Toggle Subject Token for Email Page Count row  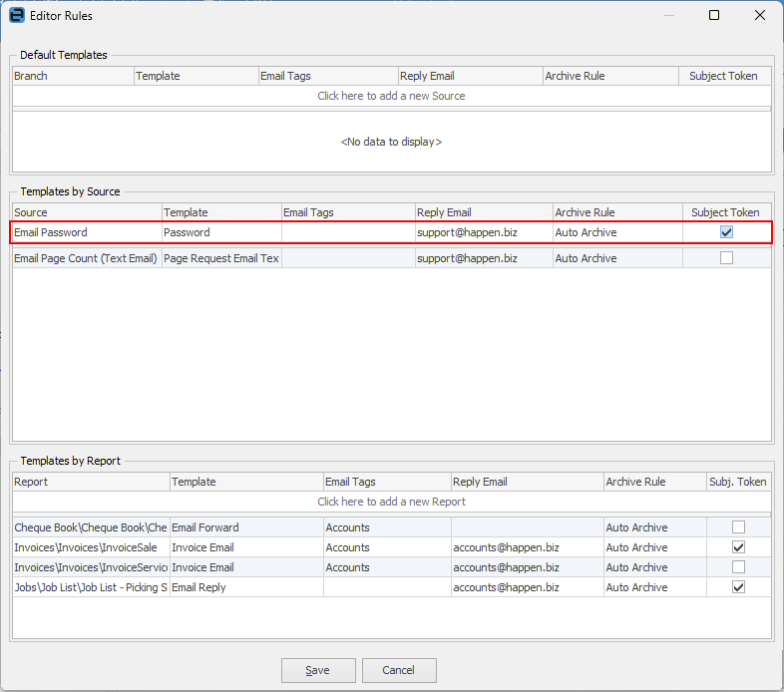pos(726,258)
